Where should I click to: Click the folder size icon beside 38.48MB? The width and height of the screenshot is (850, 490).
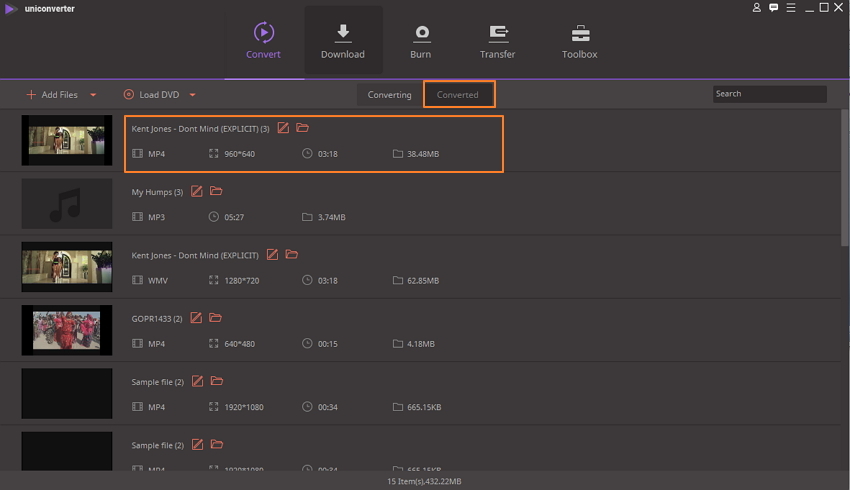click(397, 153)
